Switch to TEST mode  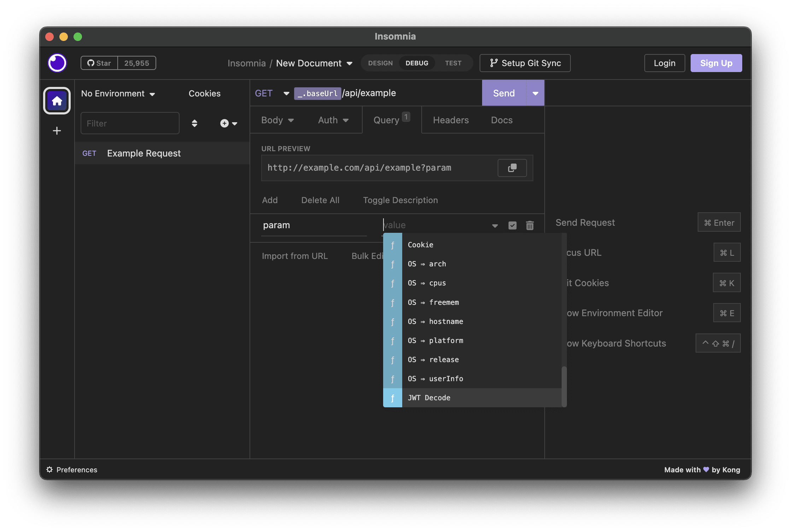pos(453,63)
